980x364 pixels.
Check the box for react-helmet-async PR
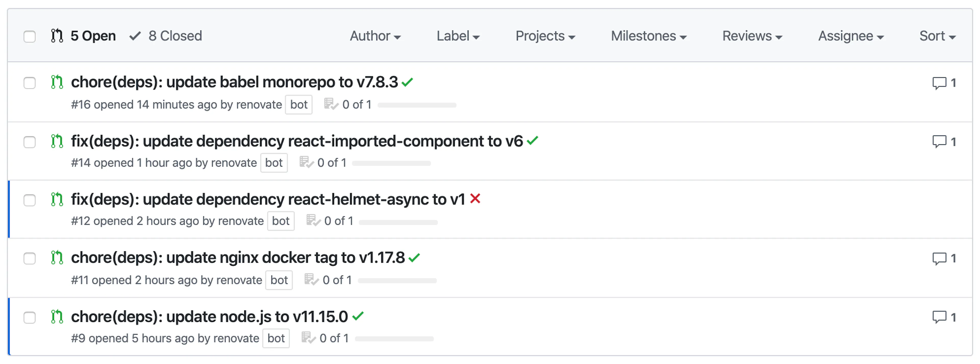pyautogui.click(x=30, y=200)
